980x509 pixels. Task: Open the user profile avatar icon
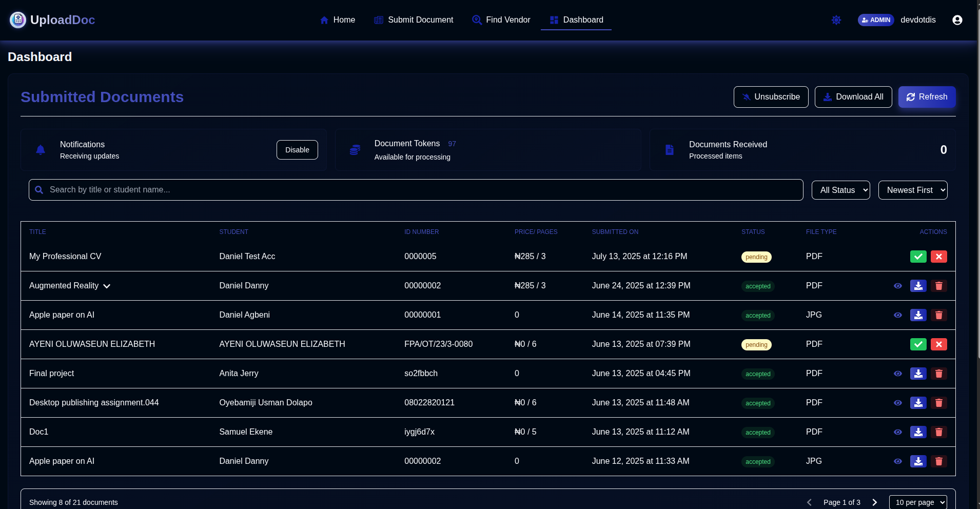pyautogui.click(x=957, y=20)
